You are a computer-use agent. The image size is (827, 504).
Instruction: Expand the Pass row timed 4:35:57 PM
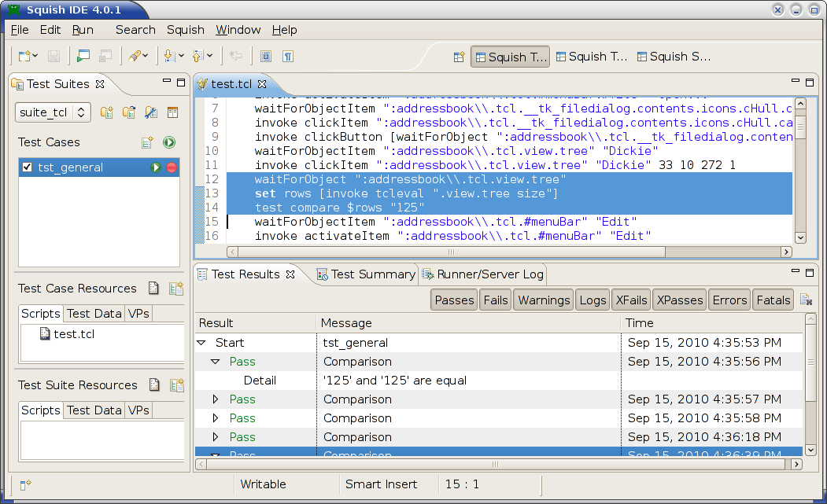[216, 399]
